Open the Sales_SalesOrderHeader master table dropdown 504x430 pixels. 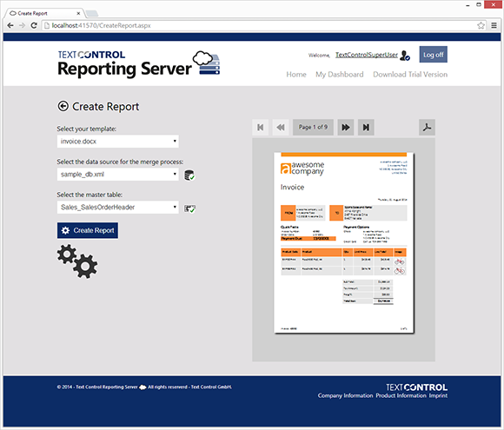[117, 208]
